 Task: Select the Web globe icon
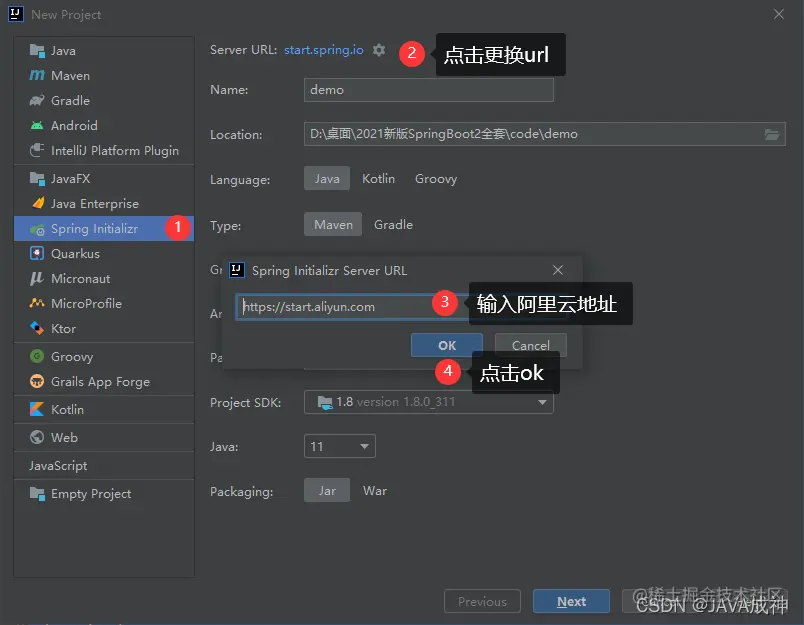click(x=37, y=437)
